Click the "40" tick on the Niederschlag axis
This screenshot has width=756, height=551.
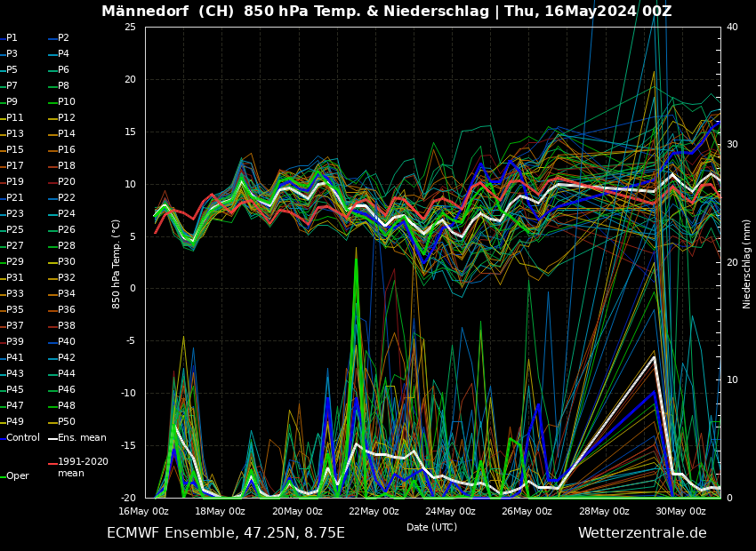[x=732, y=27]
